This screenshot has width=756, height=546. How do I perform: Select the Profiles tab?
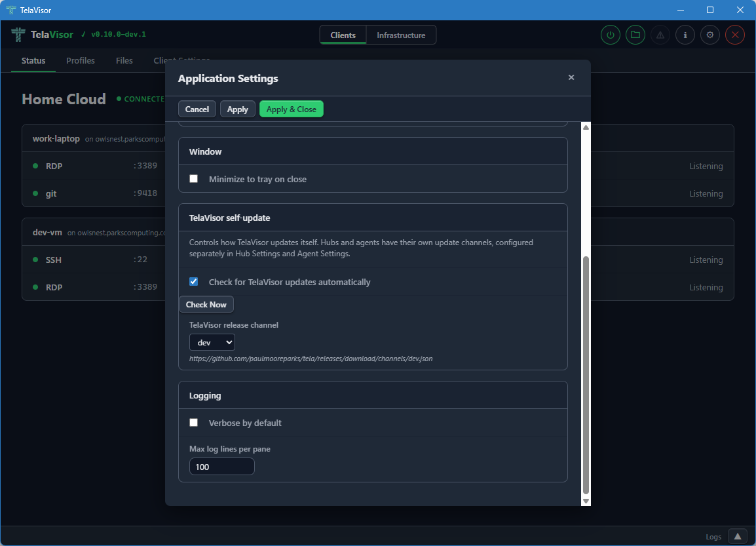[80, 60]
